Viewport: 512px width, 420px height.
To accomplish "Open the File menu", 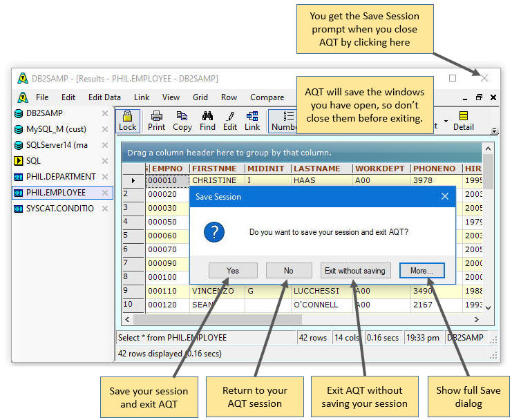I will [42, 97].
